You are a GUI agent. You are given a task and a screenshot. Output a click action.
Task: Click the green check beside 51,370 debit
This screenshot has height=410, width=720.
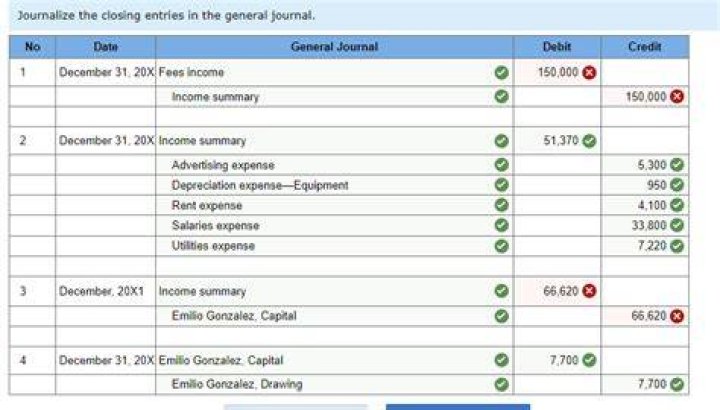pos(589,140)
